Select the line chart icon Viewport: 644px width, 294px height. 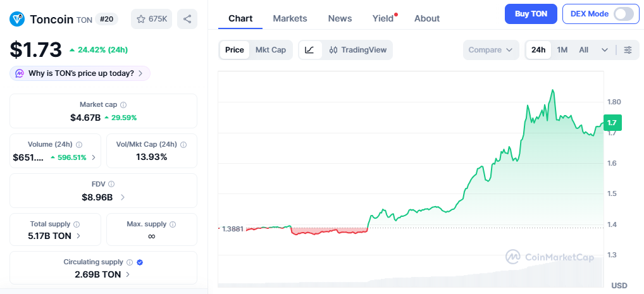pos(310,50)
